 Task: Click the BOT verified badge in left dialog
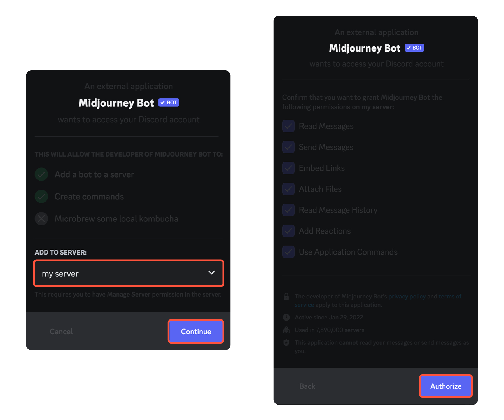169,102
